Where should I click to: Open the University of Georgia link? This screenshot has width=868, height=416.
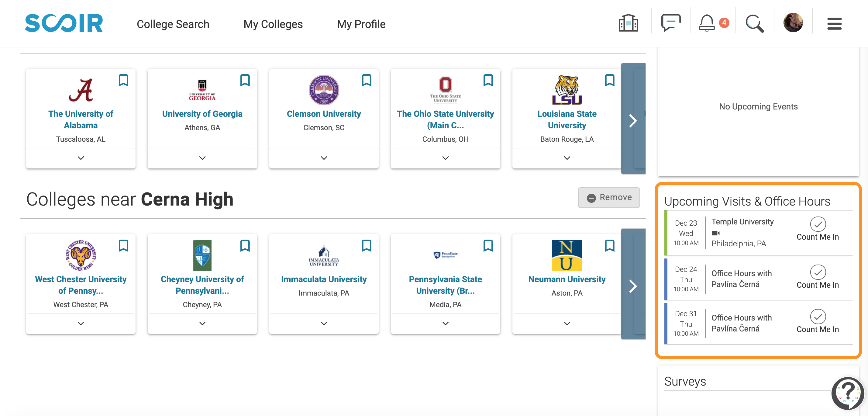pos(202,114)
